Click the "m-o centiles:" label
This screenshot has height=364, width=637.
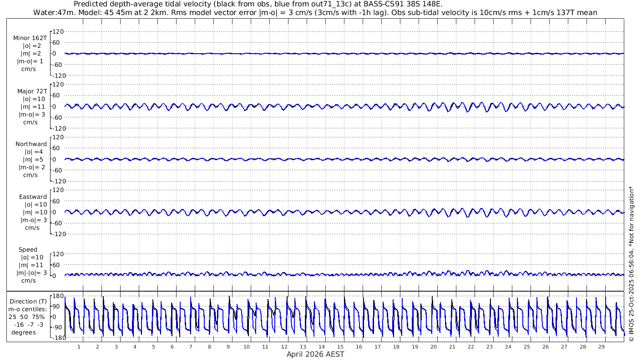(x=28, y=309)
